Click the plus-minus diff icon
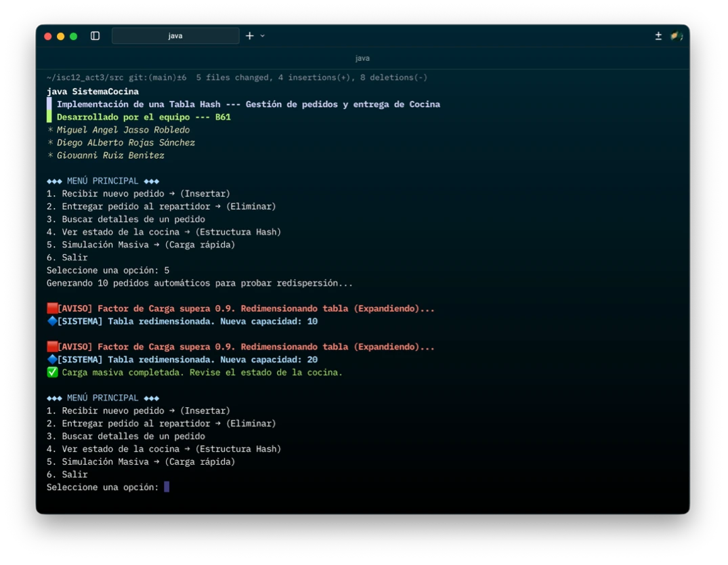Viewport: 728px width, 565px height. coord(658,36)
